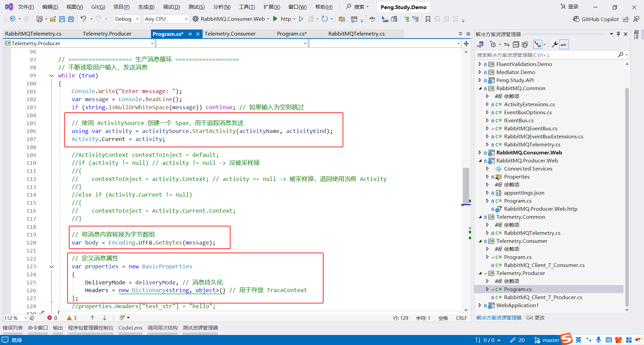Viewport: 644px width, 345px height.
Task: Click the Open File folder icon
Action: coord(53,19)
